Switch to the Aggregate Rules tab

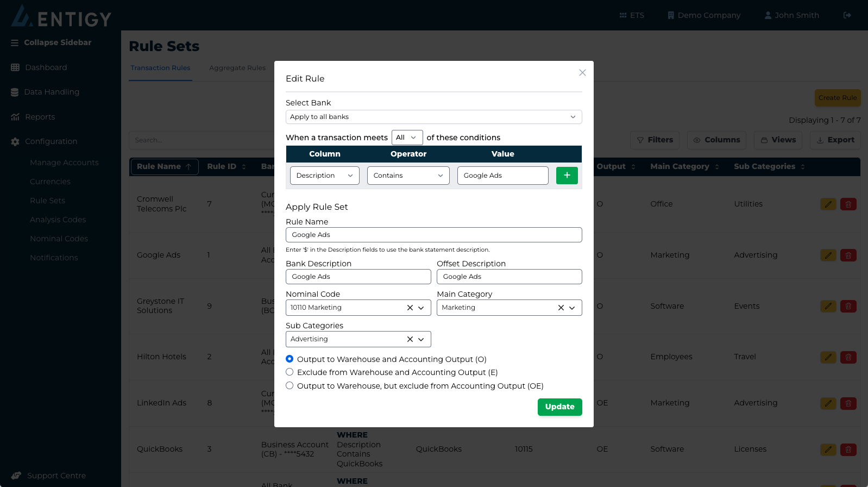(x=237, y=68)
